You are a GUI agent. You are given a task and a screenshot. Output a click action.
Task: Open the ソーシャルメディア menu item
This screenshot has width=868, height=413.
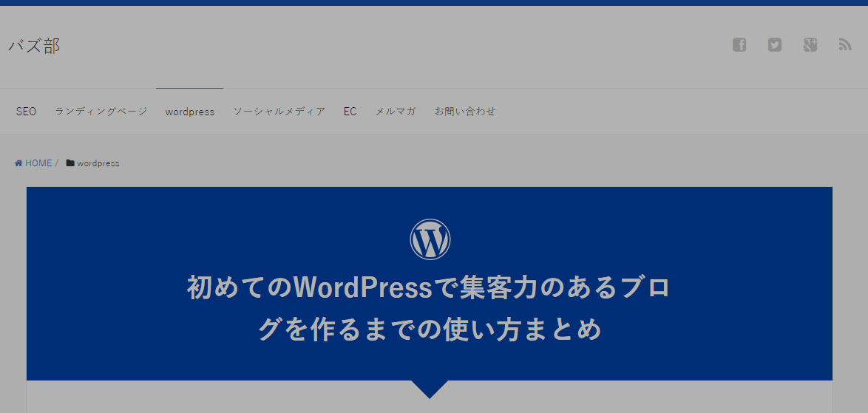coord(279,111)
